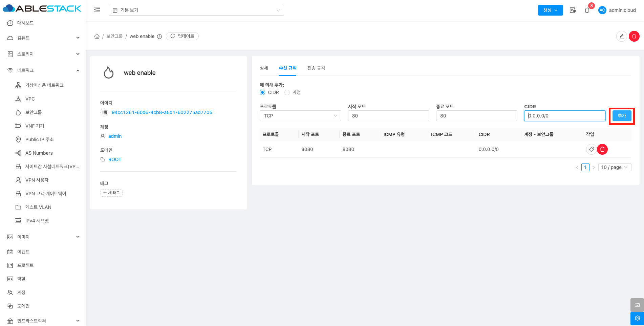
Task: Delete the TCP 8080 rule
Action: (x=602, y=149)
